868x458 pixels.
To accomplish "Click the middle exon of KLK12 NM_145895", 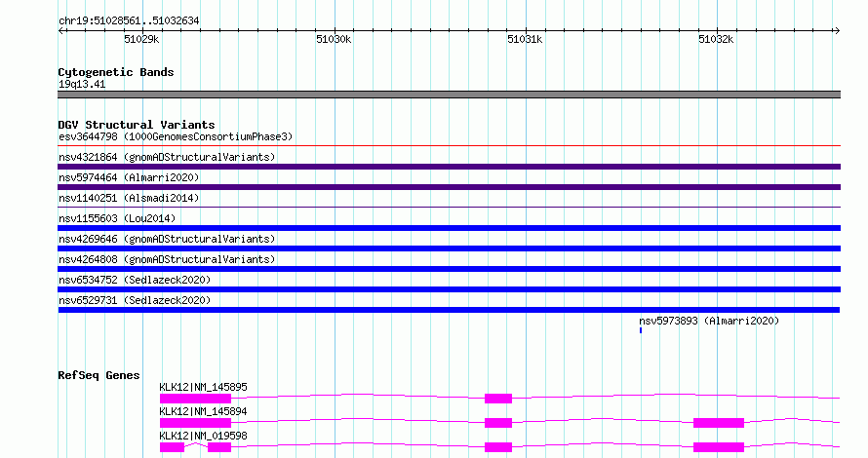I will (x=498, y=399).
